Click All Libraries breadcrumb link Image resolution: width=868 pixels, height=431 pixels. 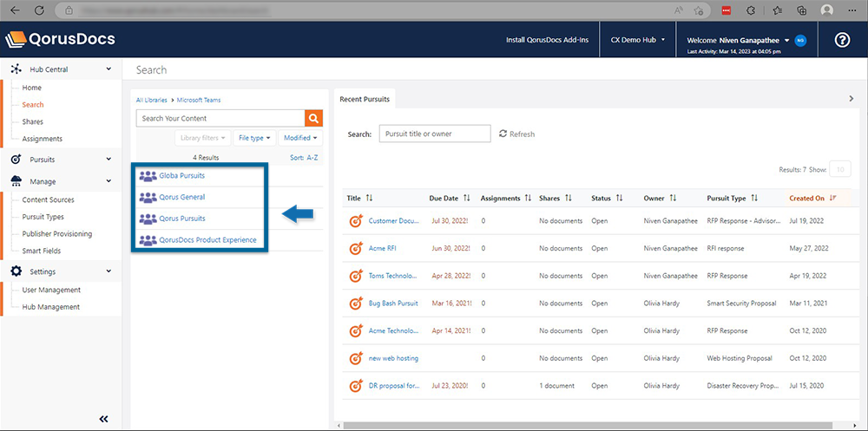point(152,100)
